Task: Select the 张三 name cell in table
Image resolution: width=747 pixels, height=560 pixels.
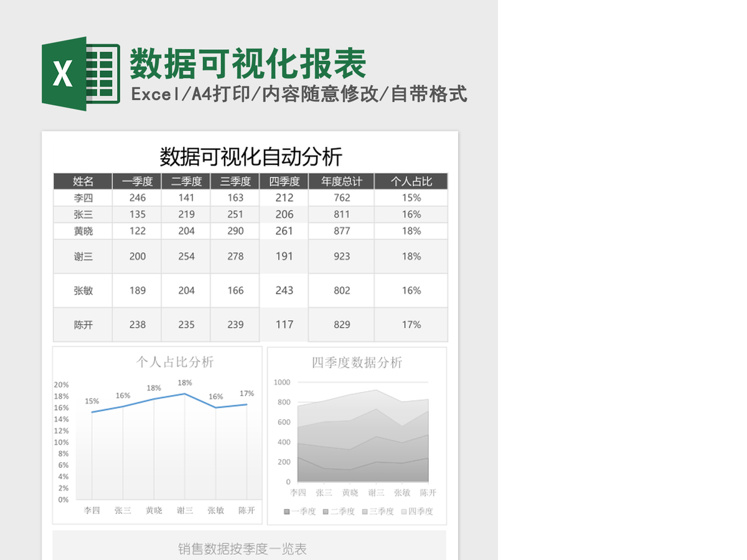Action: pos(83,215)
